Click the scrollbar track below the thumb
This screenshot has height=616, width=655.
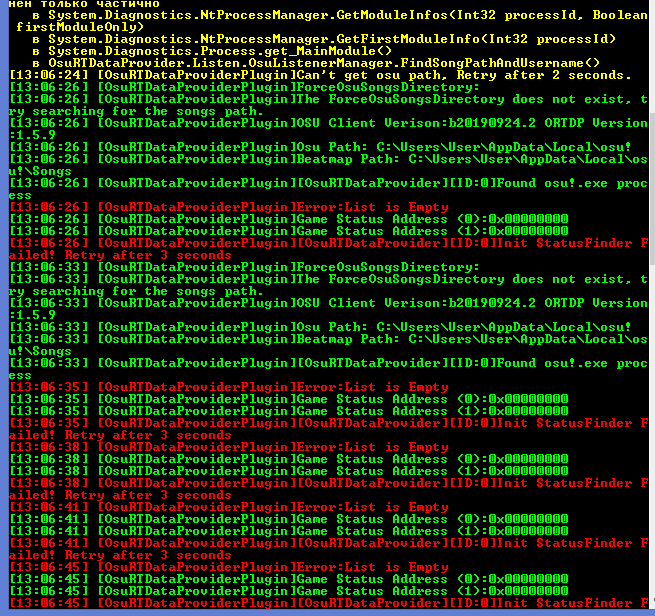click(652, 430)
